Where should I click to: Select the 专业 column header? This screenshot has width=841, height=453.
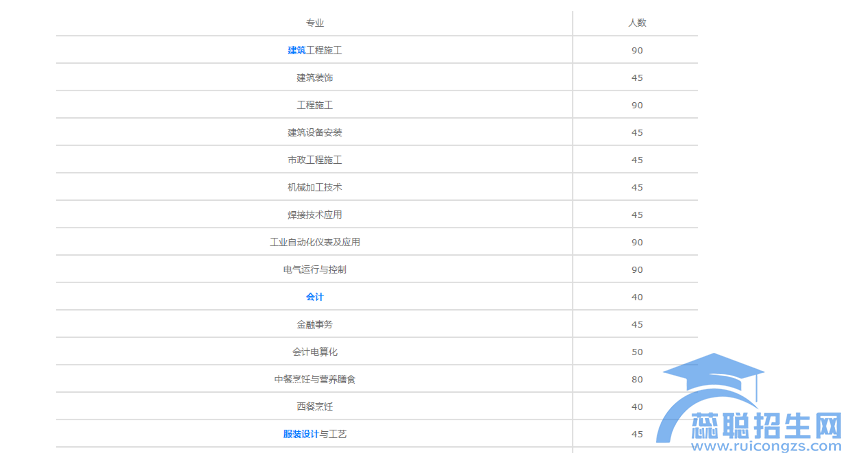click(315, 23)
